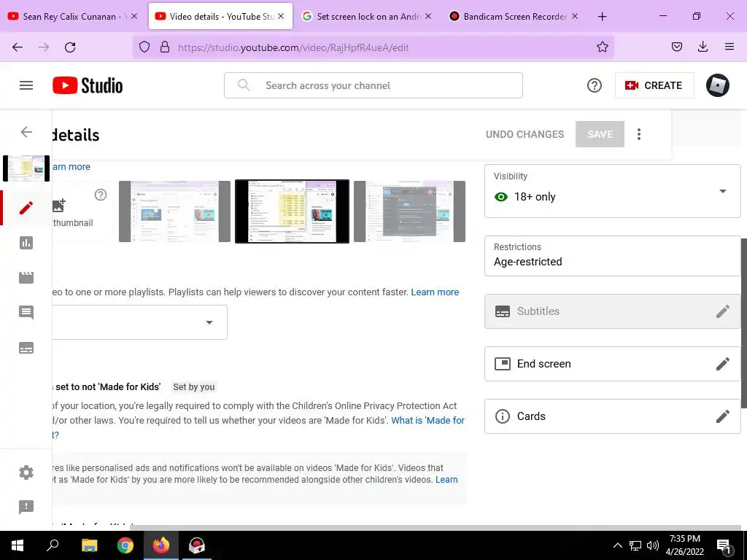747x560 pixels.
Task: Open a new browser tab
Action: [x=602, y=17]
